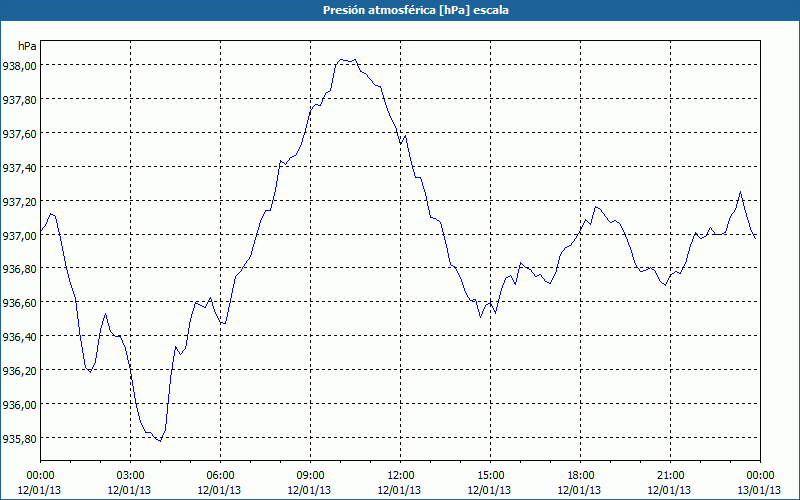Viewport: 800px width, 500px height.
Task: Select the 936,40 y-axis value
Action: (x=19, y=336)
